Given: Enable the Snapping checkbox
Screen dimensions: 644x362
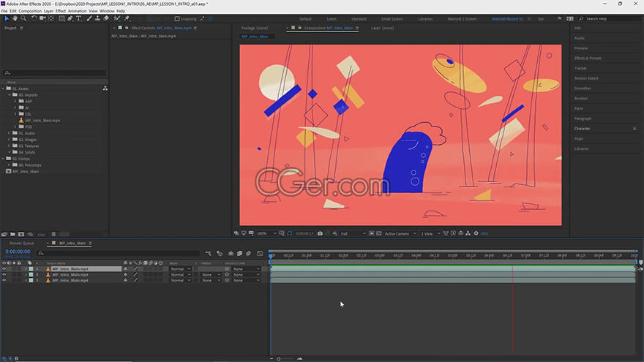Looking at the screenshot, I should [177, 19].
